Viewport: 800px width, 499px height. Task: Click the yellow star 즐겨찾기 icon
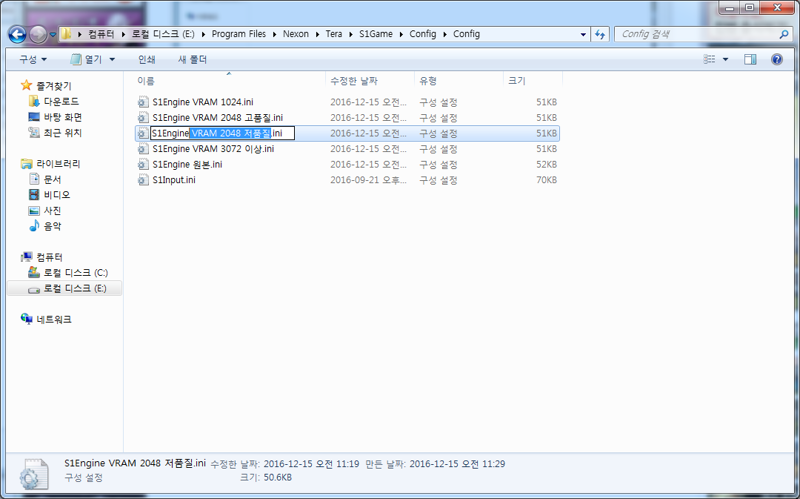click(x=27, y=85)
